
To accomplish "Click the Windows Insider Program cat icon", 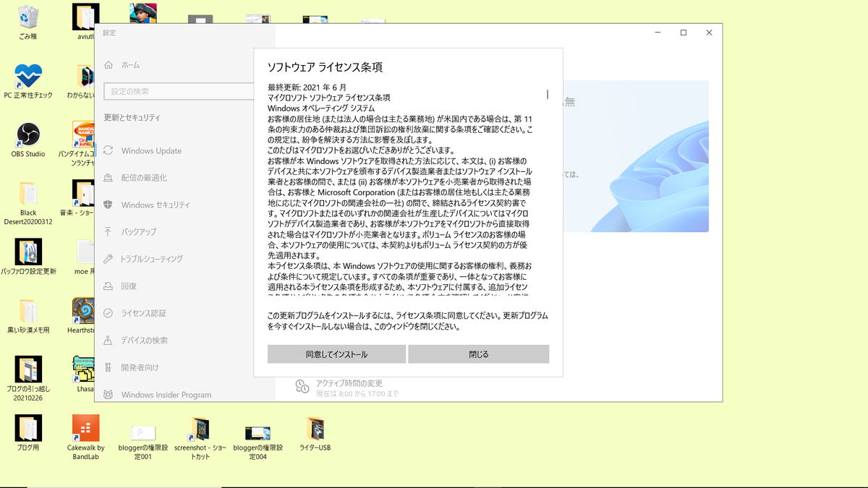I will pos(109,395).
